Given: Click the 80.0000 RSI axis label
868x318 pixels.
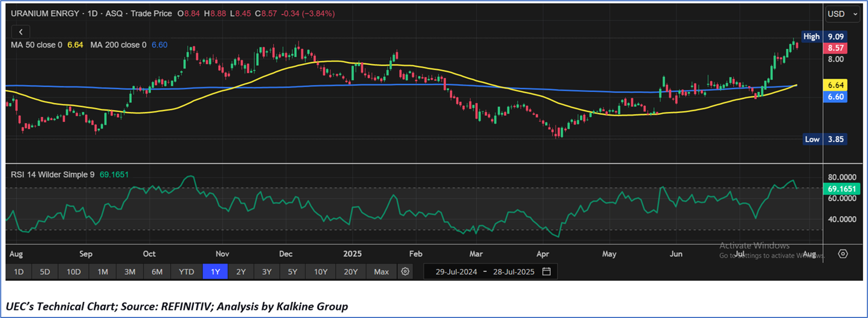Looking at the screenshot, I should (842, 177).
